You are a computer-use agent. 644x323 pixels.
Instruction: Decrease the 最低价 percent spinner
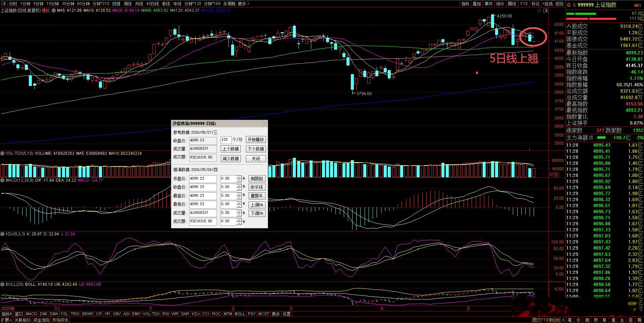click(239, 206)
